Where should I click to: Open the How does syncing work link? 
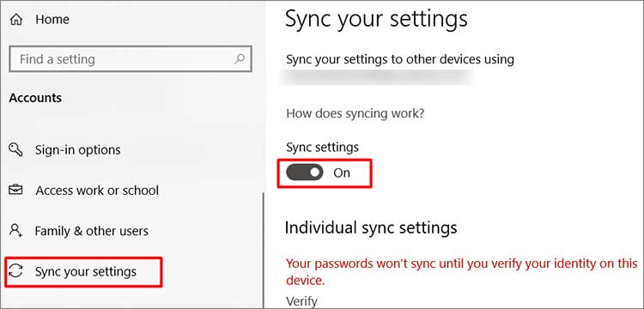(355, 113)
